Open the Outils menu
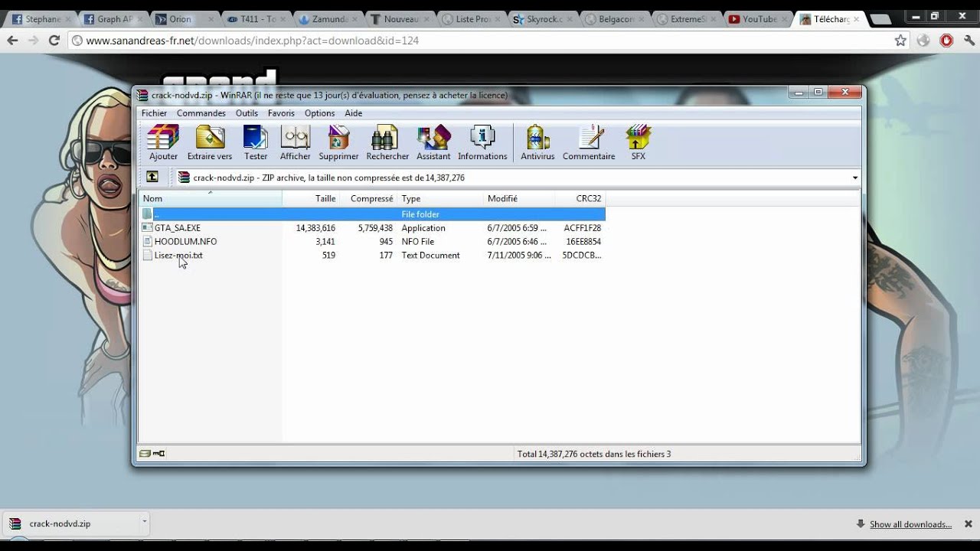Viewport: 980px width, 551px height. coord(247,113)
